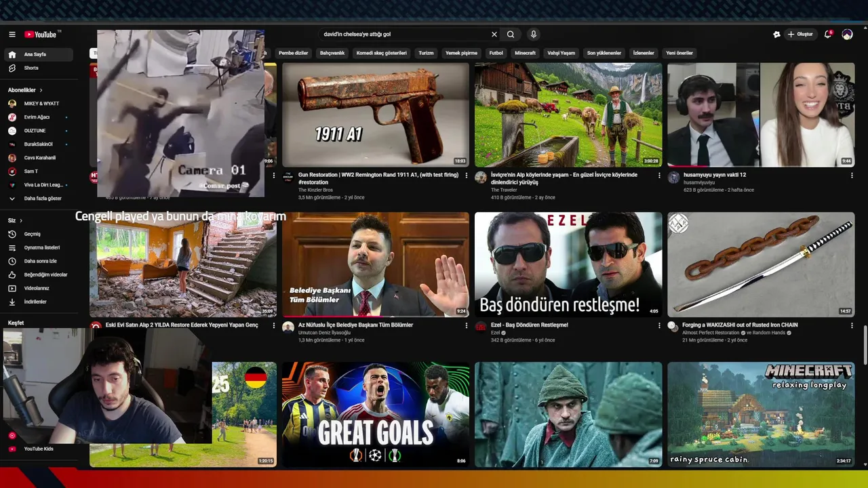The height and width of the screenshot is (488, 868).
Task: Open options menu for Az Nüfuslu İlçe video
Action: coord(467,325)
